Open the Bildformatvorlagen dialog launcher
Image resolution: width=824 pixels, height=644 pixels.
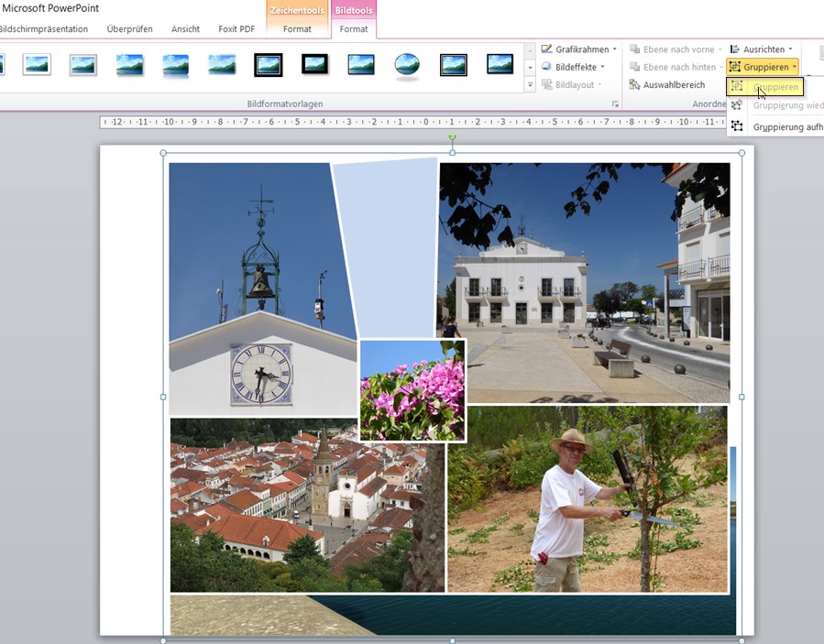615,104
